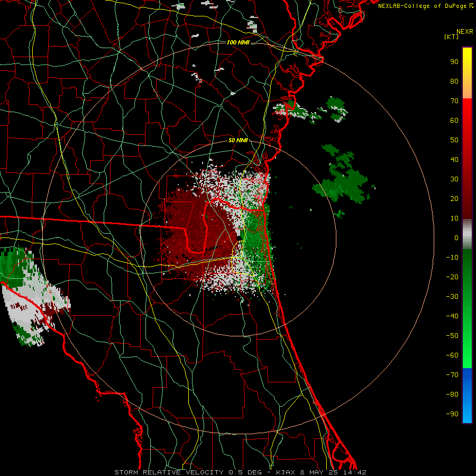Select the -60 value on the velocity scale
The width and height of the screenshot is (476, 476).
452,355
